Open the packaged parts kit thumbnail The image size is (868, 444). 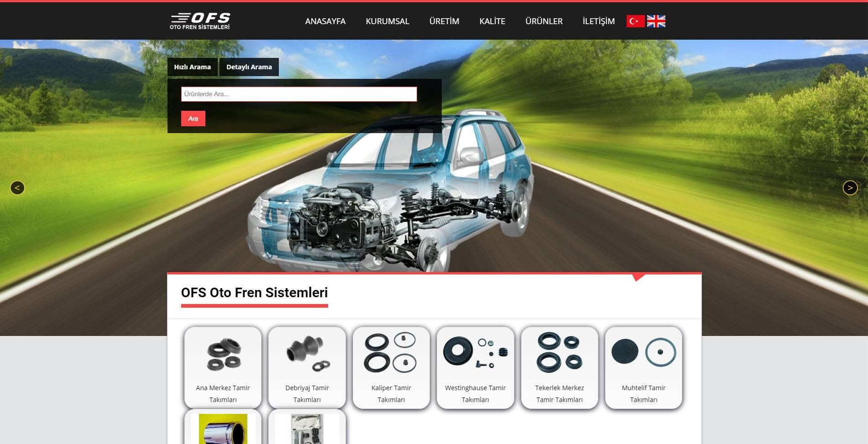click(x=307, y=429)
